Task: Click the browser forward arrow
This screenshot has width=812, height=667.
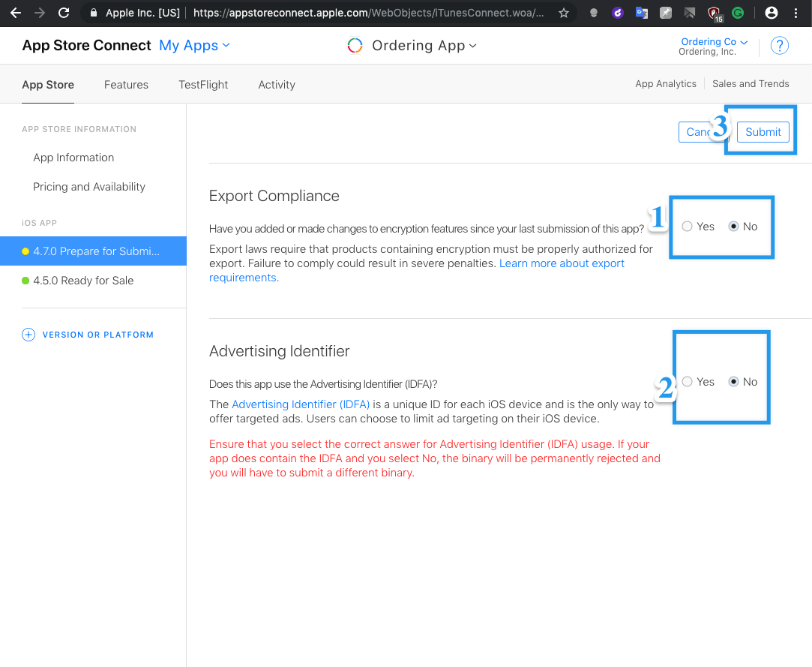Action: 40,13
